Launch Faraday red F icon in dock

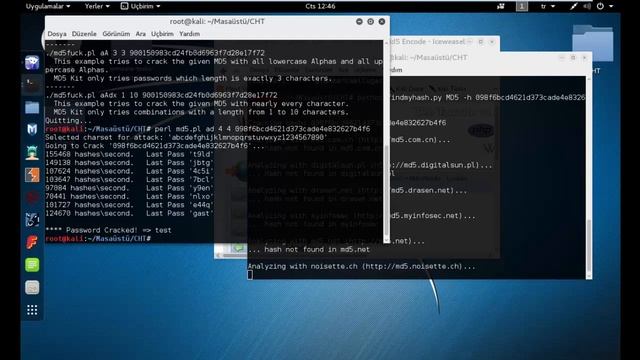click(32, 242)
